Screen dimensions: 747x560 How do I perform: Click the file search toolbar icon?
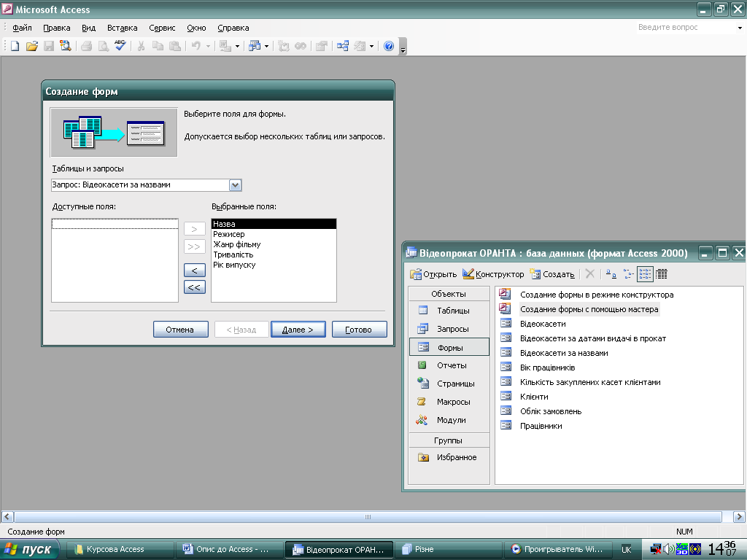tap(65, 46)
